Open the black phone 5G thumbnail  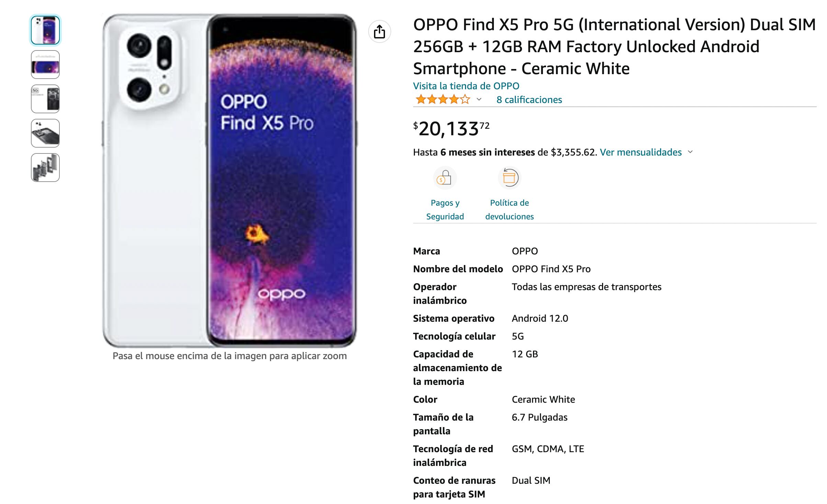coord(46,99)
